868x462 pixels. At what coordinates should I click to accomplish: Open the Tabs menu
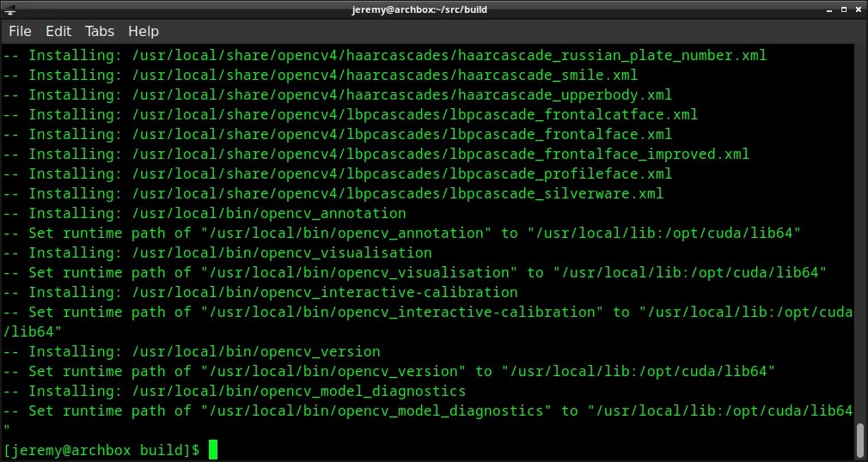100,32
